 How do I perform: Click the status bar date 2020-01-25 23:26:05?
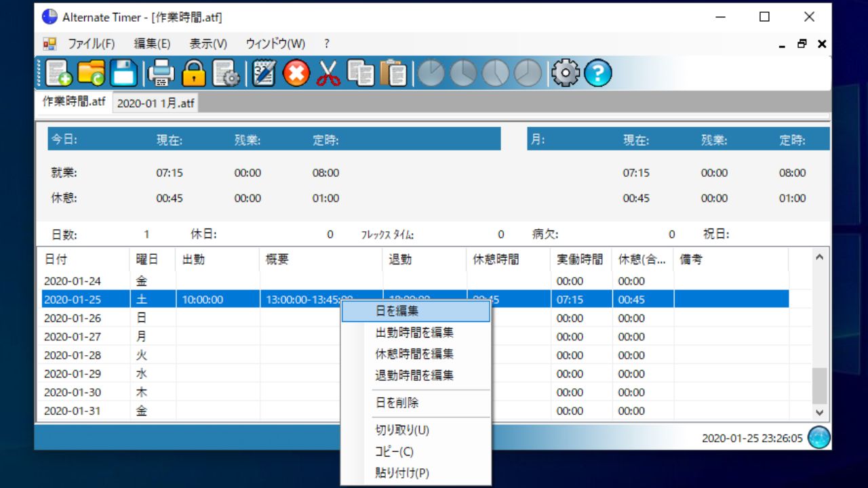pyautogui.click(x=752, y=439)
